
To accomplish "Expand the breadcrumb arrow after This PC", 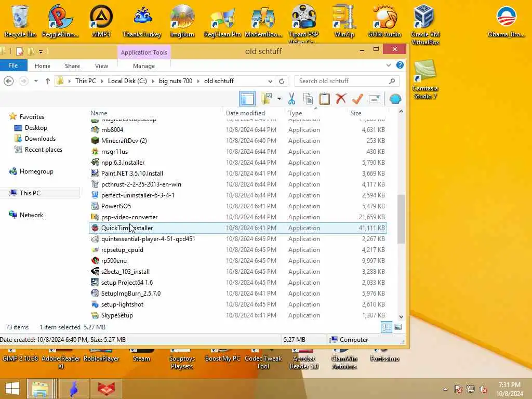I will coord(102,81).
